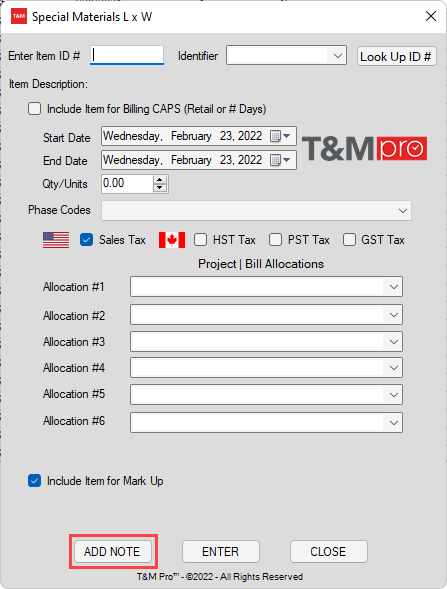Click the T&M app icon in title bar
Screen dimensions: 447x589
18,17
